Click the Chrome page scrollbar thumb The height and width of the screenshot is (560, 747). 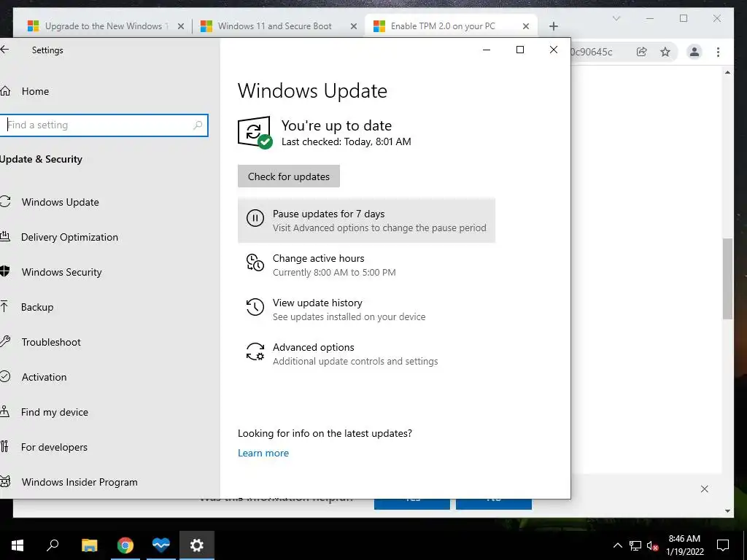pyautogui.click(x=727, y=279)
